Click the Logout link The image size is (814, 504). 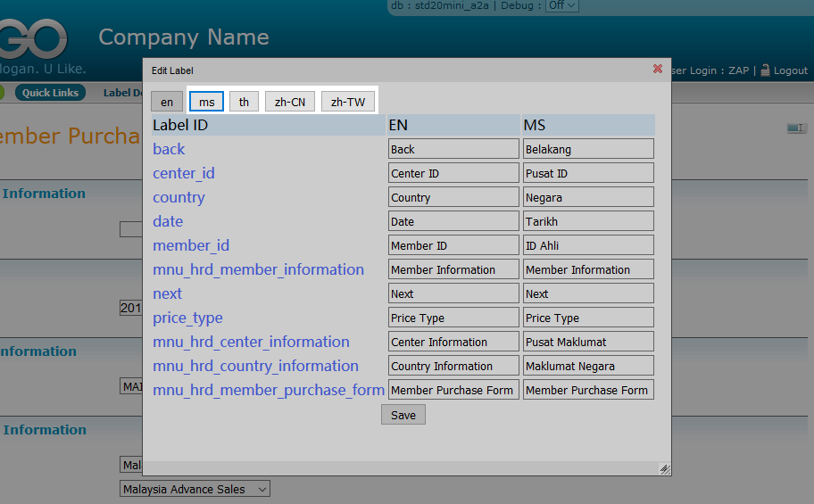click(x=791, y=70)
